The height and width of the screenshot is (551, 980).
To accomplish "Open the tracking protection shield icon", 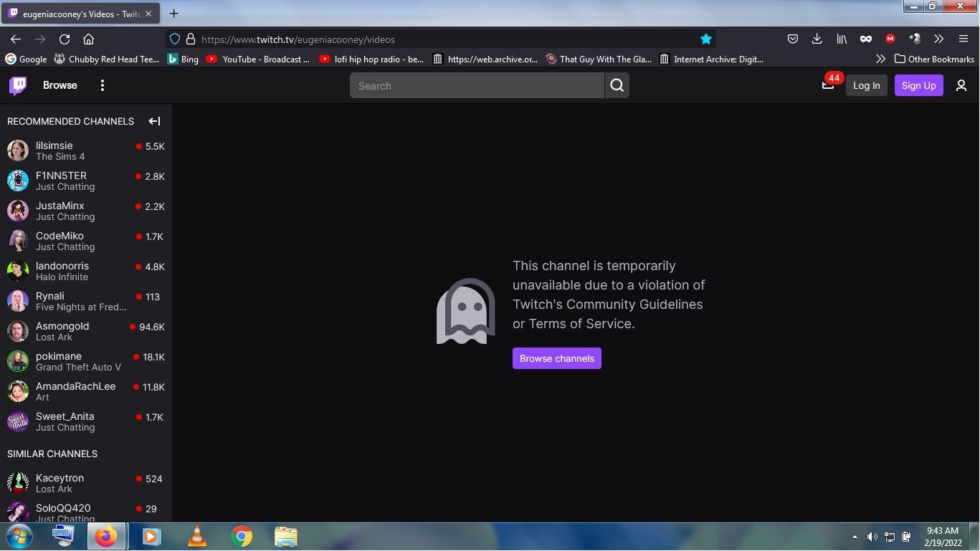I will (175, 39).
